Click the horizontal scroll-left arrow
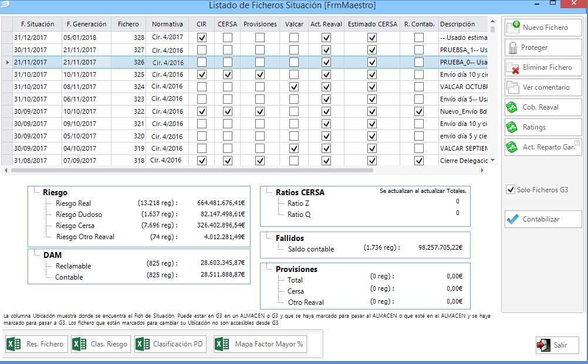This screenshot has height=364, width=588. [x=6, y=171]
